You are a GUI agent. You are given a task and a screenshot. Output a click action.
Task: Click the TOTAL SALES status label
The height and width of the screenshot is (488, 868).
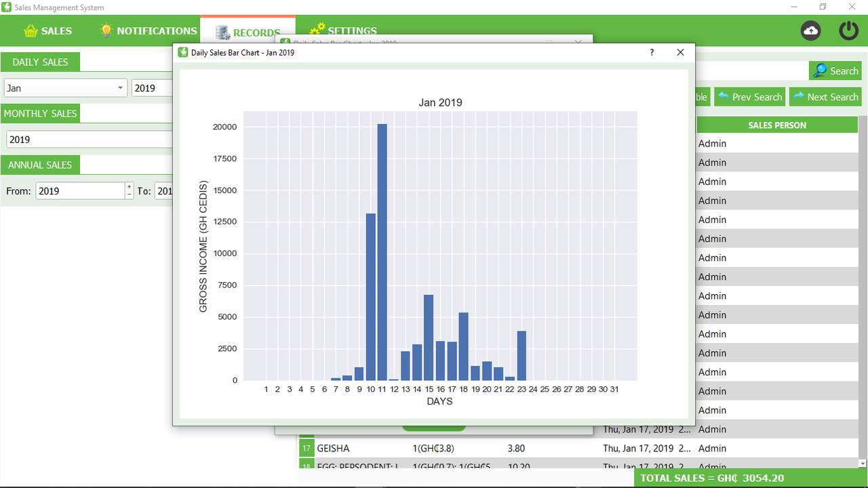click(x=712, y=478)
